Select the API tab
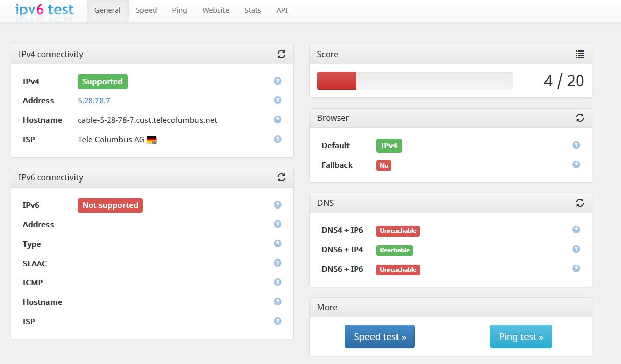Viewport: 621px width, 364px height. tap(282, 10)
